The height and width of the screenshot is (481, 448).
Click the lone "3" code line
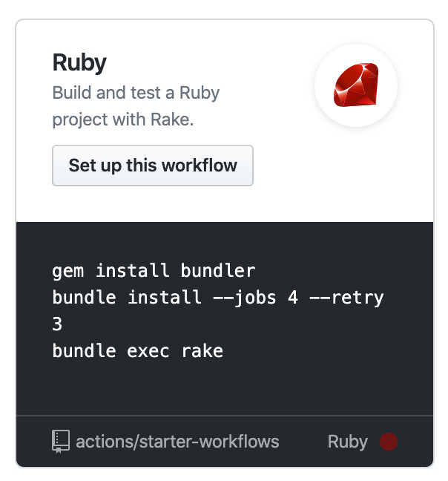tap(58, 324)
